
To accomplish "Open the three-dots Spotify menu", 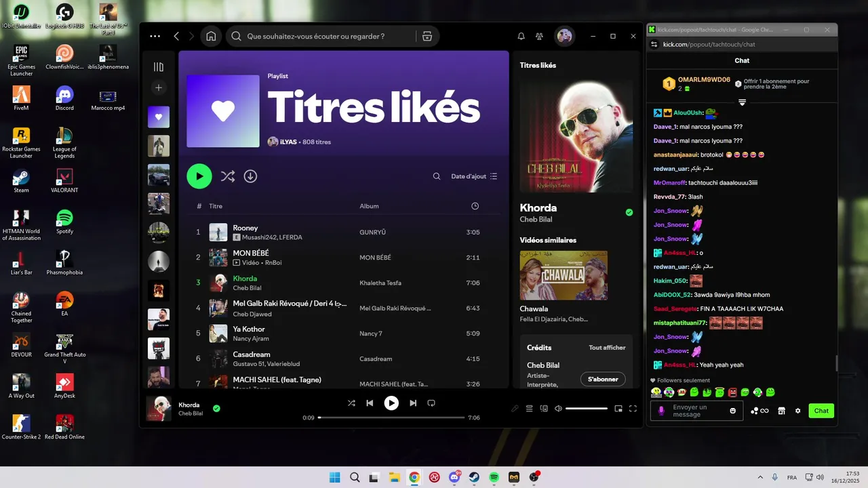I will coord(155,37).
